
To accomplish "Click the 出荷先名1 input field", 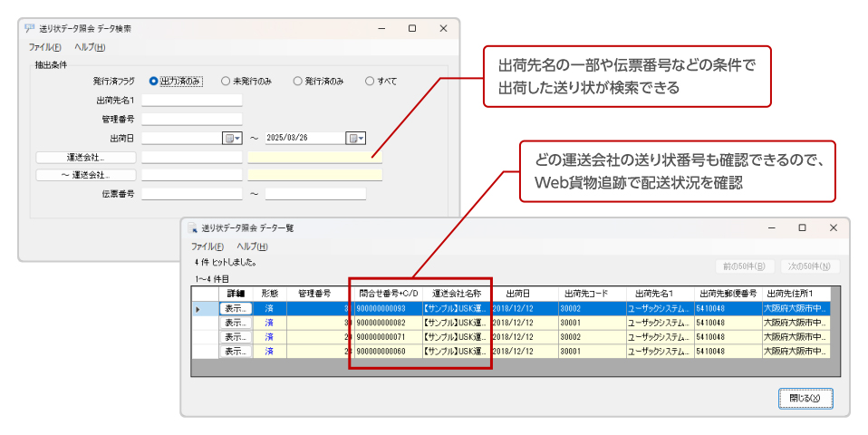I will [x=192, y=101].
